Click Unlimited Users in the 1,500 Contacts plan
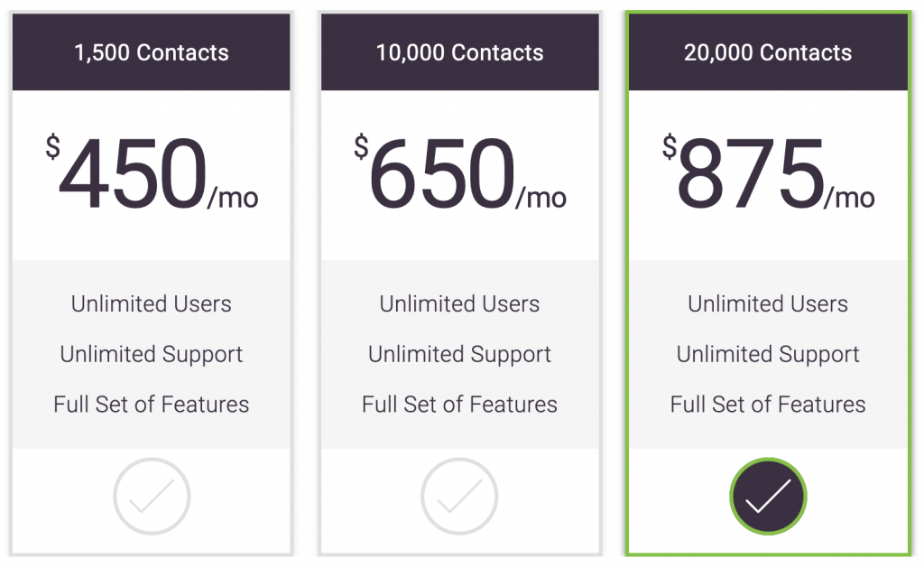Viewport: 924px width, 568px height. tap(152, 303)
